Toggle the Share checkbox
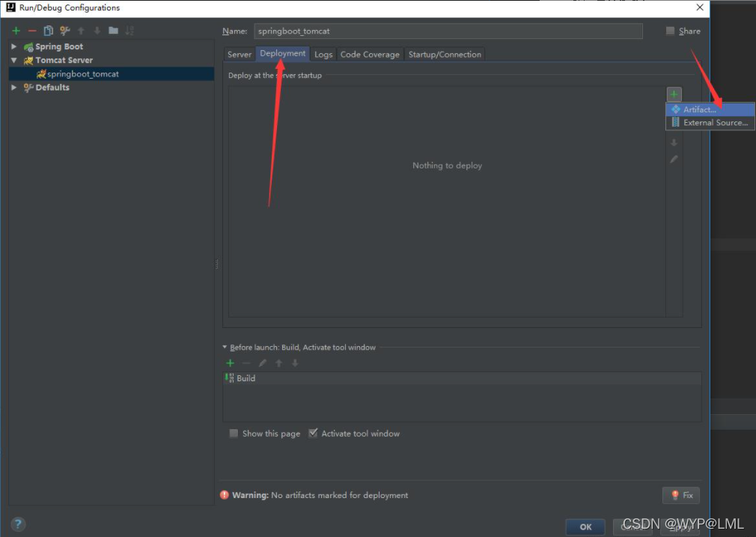756x537 pixels. tap(670, 31)
